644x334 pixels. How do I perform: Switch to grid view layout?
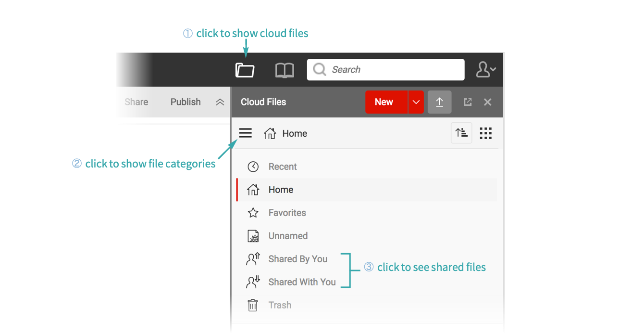pos(485,133)
